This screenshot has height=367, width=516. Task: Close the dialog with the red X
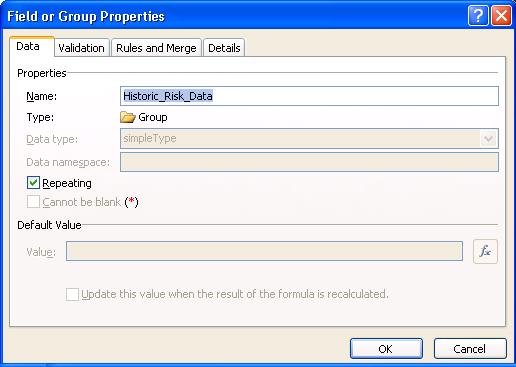coord(501,16)
